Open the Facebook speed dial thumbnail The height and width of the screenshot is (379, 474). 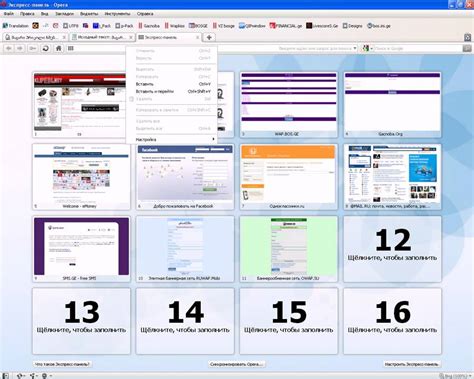tap(185, 177)
